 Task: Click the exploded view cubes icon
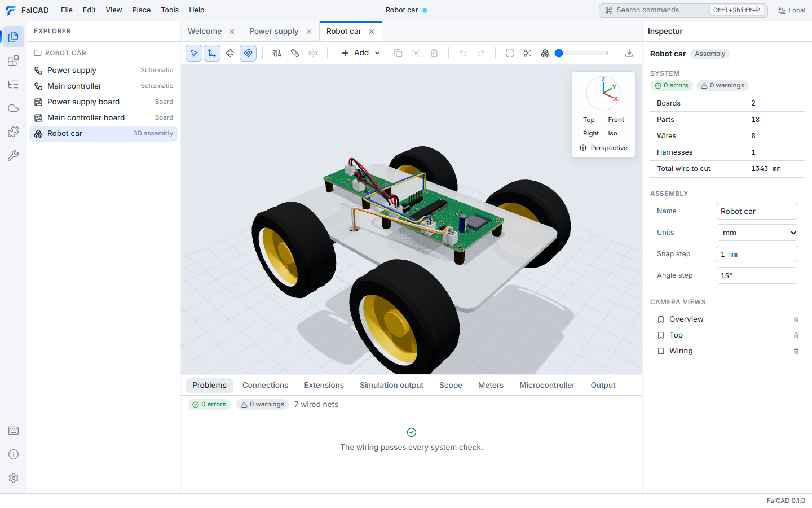pos(545,53)
